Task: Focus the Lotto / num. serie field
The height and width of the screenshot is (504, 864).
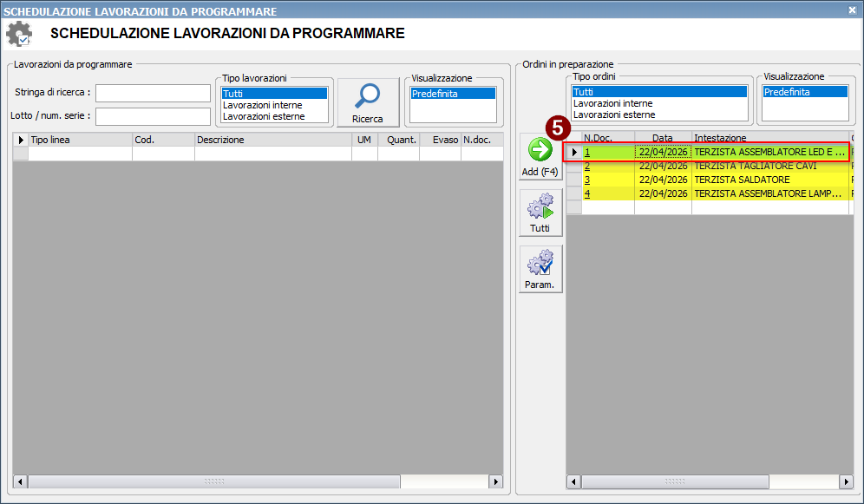Action: pyautogui.click(x=153, y=116)
